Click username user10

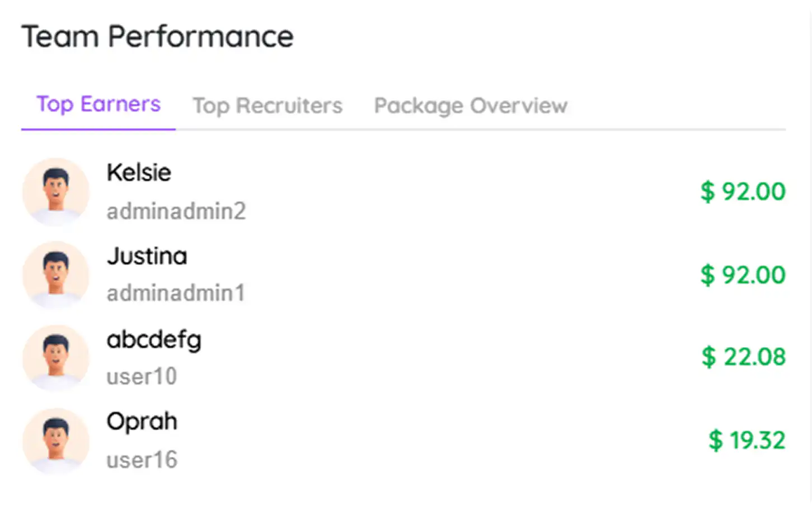coord(142,376)
